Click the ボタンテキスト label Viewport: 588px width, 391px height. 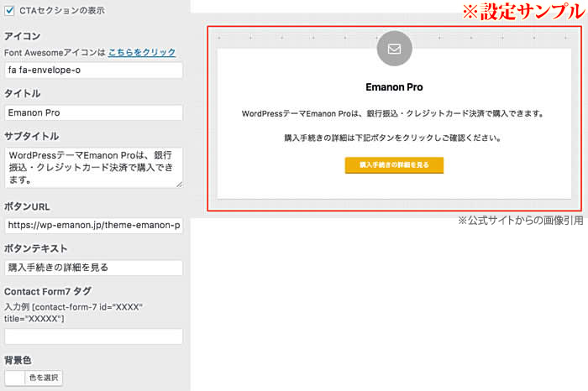coord(35,248)
